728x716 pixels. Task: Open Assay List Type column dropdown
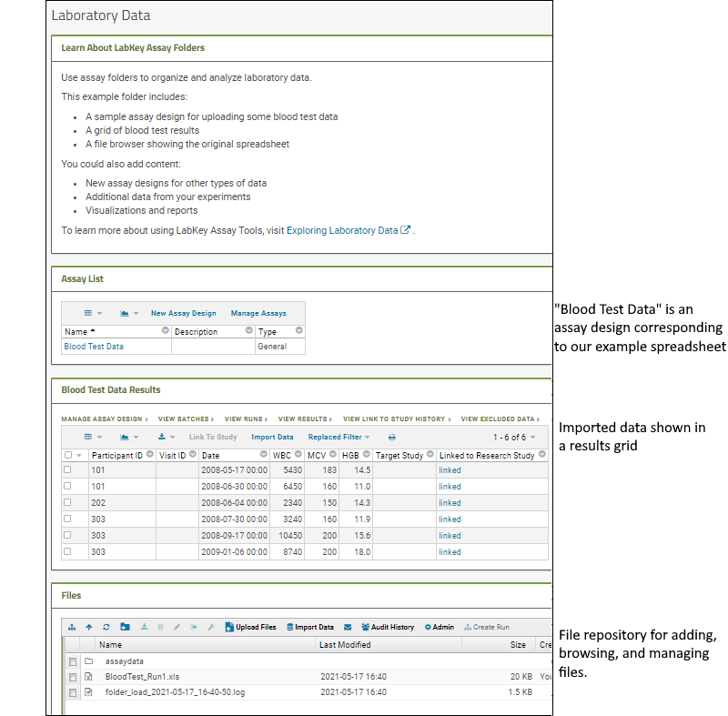point(299,330)
